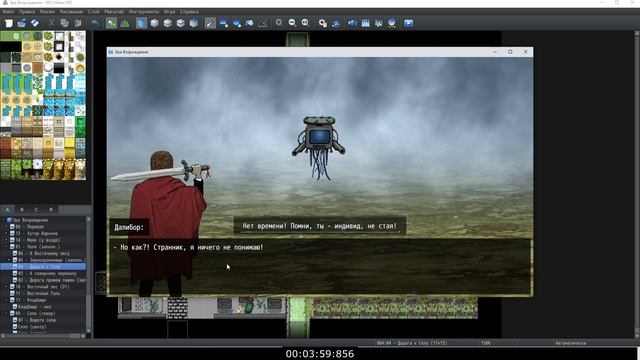Select the Ellipse drawing tool

click(x=237, y=23)
